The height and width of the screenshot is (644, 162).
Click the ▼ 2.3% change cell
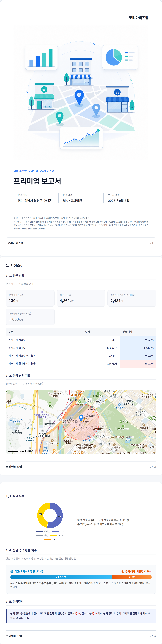(138, 340)
